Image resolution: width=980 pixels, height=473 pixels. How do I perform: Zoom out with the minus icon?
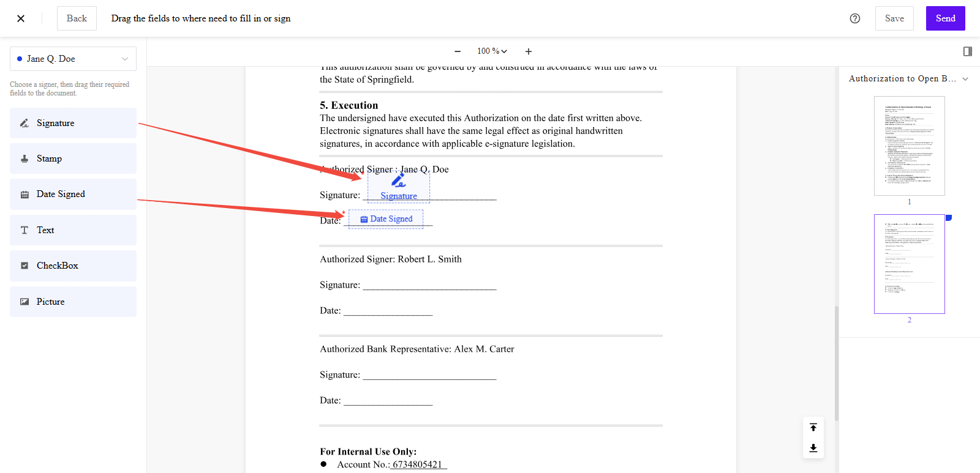[458, 51]
